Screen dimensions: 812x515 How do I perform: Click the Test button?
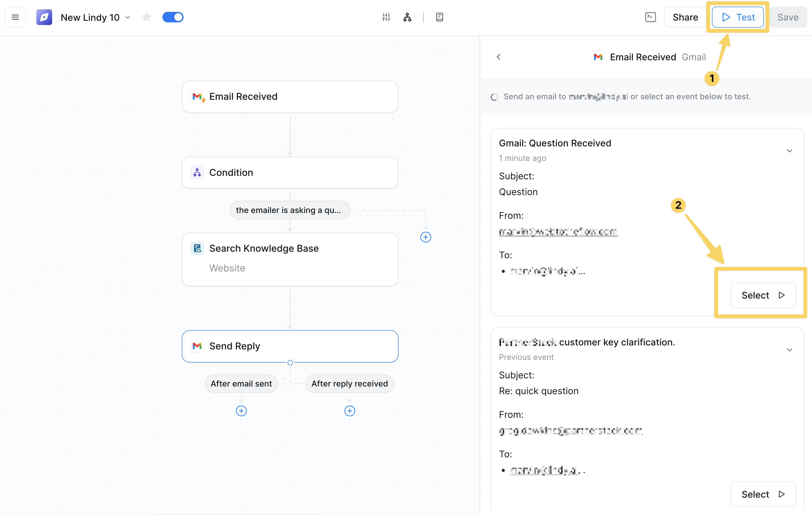coord(737,17)
